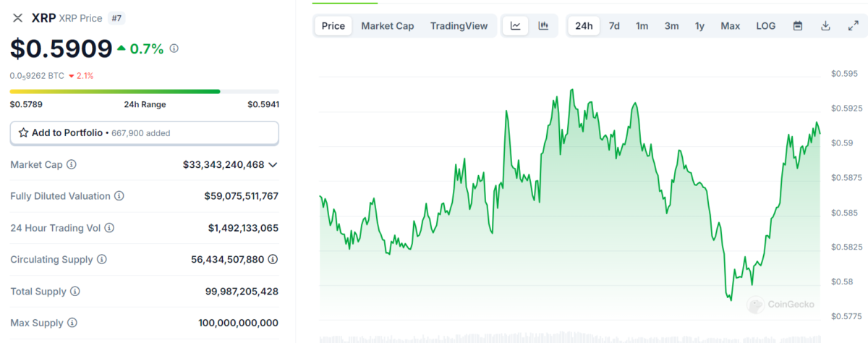Screen dimensions: 868x343
Task: Click the info icon beside Circulating Supply label
Action: [x=102, y=259]
